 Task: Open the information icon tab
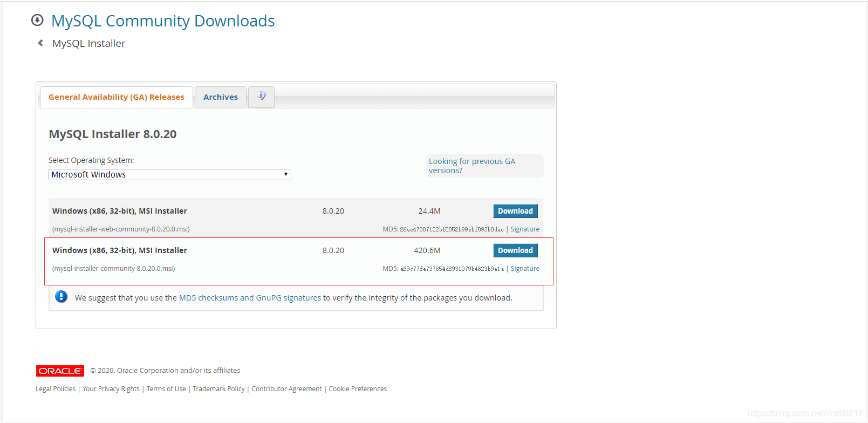tap(261, 97)
